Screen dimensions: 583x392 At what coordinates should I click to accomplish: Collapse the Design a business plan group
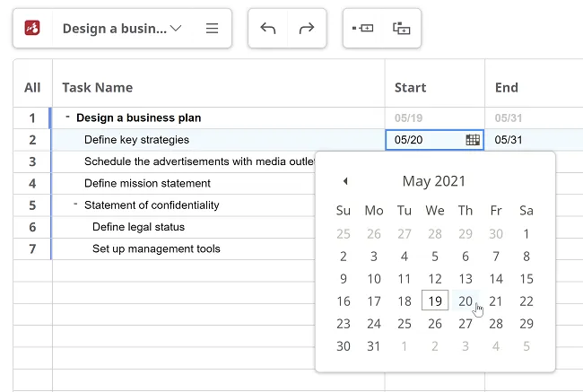(x=67, y=117)
